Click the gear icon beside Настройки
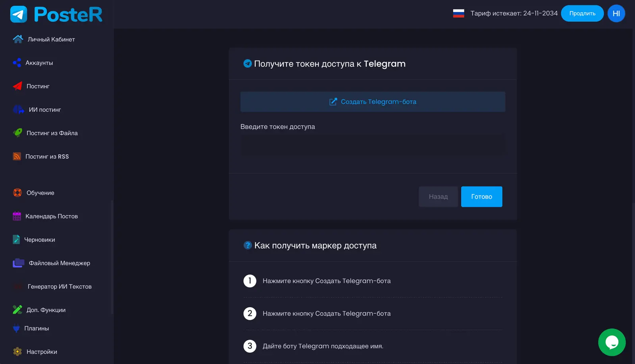The height and width of the screenshot is (364, 635). [17, 352]
